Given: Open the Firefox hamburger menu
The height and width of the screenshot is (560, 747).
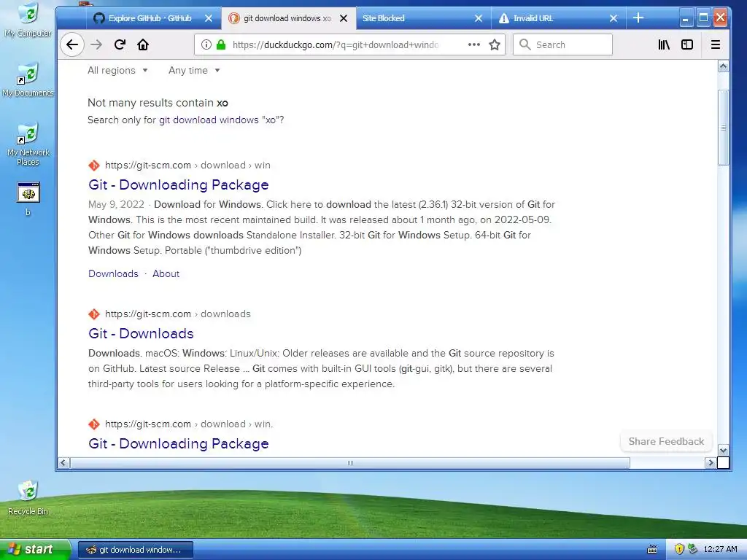Looking at the screenshot, I should point(715,44).
